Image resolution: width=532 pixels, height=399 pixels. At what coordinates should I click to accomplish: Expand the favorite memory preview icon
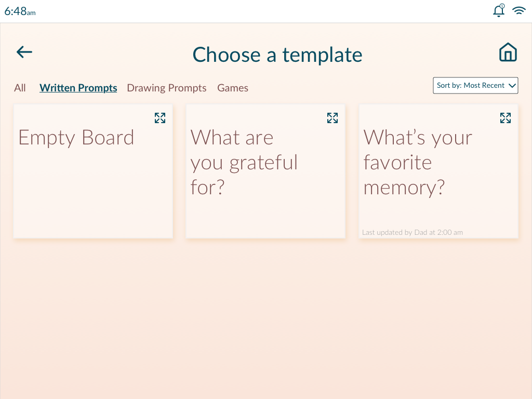pyautogui.click(x=506, y=118)
